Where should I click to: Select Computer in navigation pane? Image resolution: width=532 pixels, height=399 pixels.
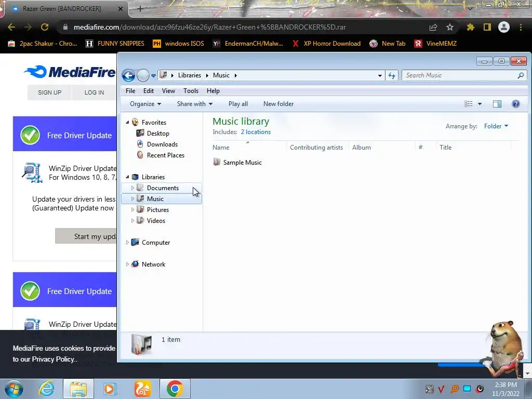[156, 242]
